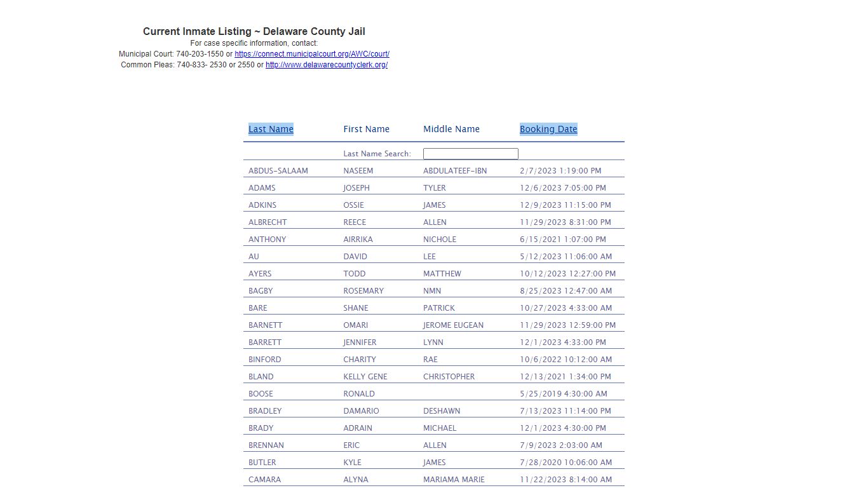
Task: Click first name SHANE
Action: pos(356,308)
